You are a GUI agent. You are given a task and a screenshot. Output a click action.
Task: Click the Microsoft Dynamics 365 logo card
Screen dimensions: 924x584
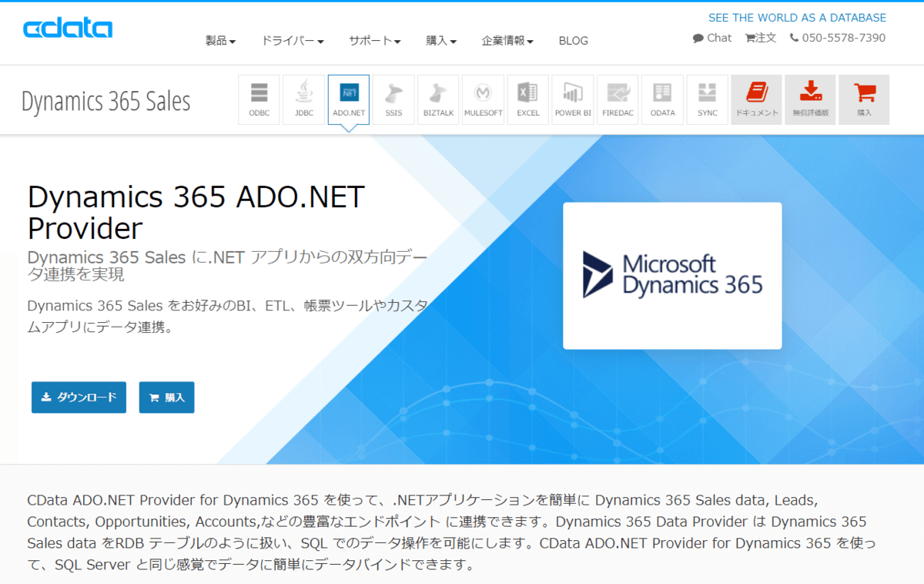click(x=672, y=276)
